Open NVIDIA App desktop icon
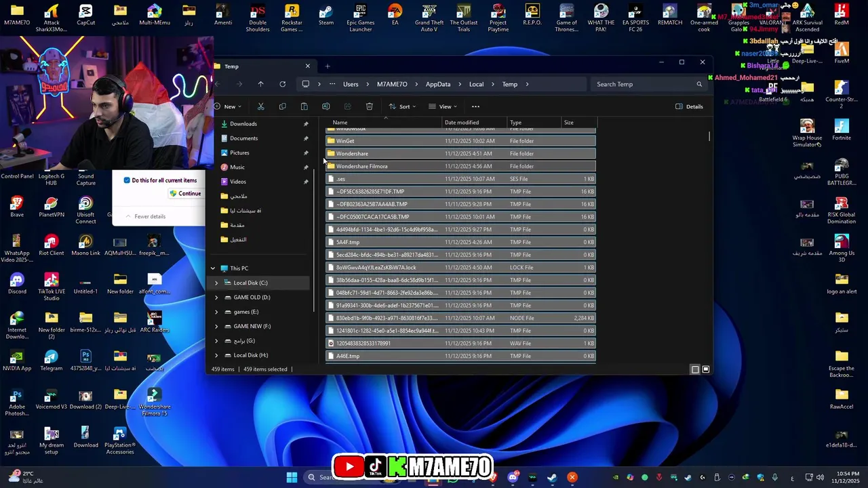Image resolution: width=868 pixels, height=488 pixels. (17, 361)
